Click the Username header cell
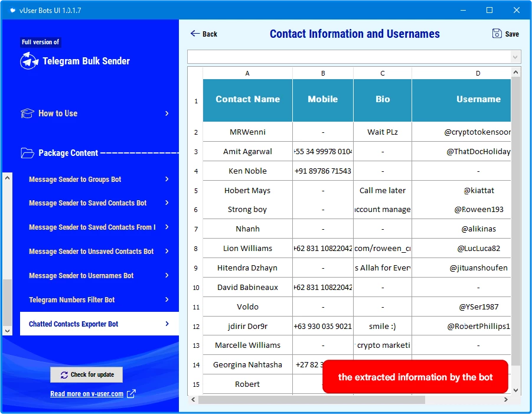Image resolution: width=532 pixels, height=414 pixels. pyautogui.click(x=461, y=100)
